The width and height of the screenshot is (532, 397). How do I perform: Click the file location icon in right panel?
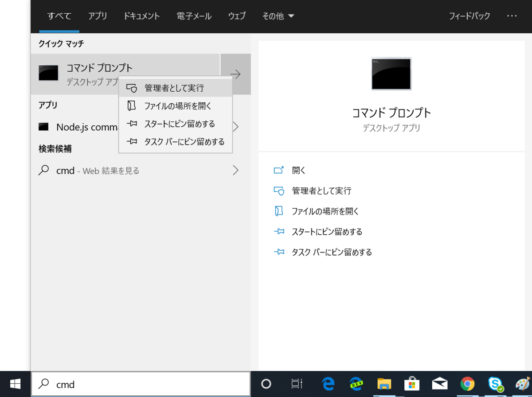tap(278, 211)
